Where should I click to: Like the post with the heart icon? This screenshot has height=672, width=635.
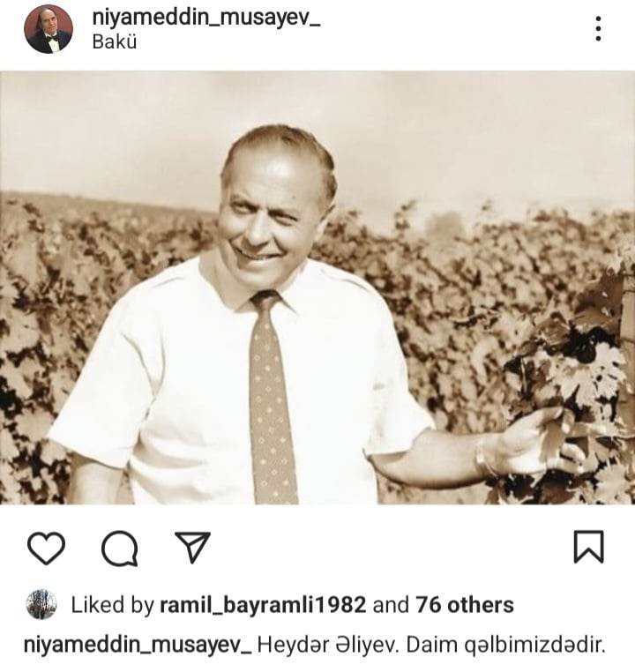click(x=46, y=548)
